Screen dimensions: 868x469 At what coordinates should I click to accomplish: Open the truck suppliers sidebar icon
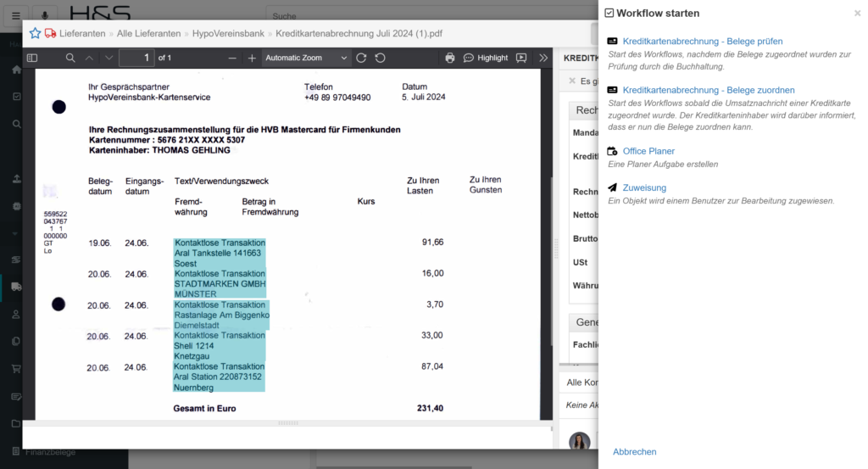(x=17, y=287)
